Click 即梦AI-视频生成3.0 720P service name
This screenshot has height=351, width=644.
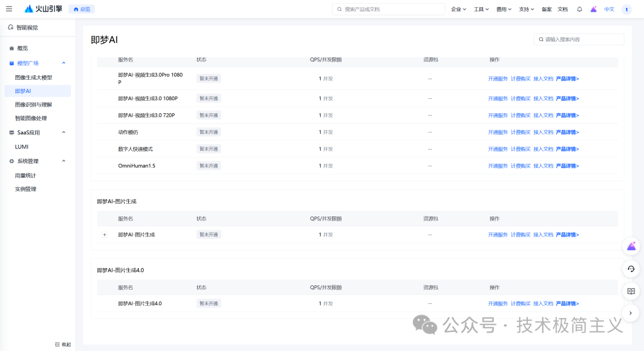click(x=147, y=116)
